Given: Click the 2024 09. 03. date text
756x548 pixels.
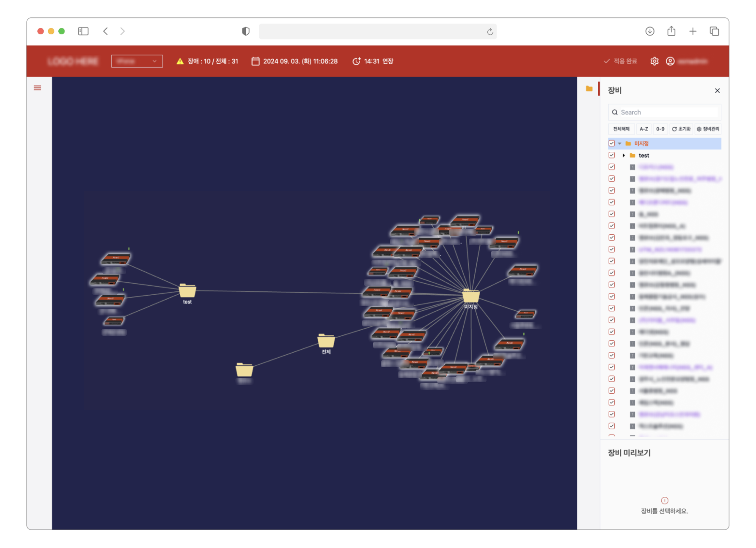Looking at the screenshot, I should click(300, 61).
